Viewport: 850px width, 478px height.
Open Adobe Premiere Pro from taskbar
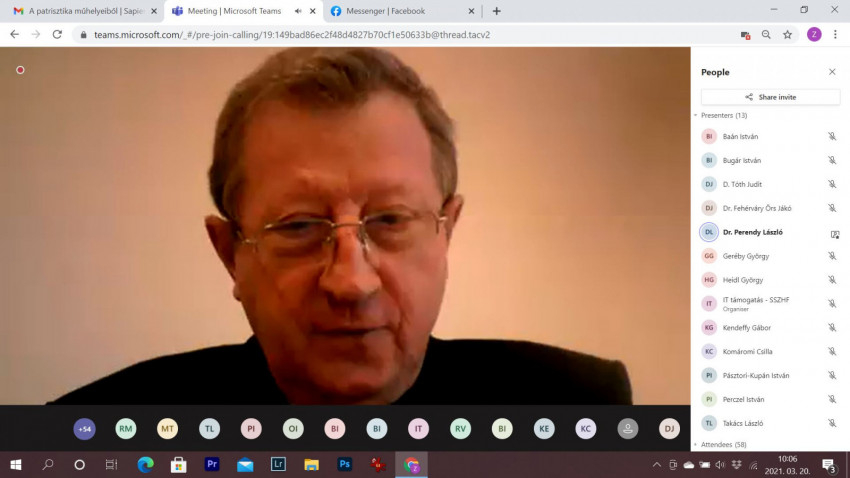coord(212,465)
